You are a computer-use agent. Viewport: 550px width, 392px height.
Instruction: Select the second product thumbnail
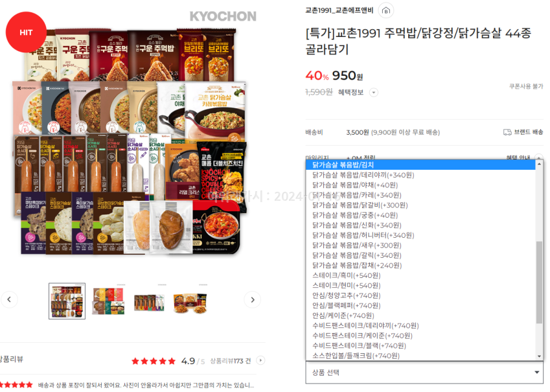tap(108, 301)
